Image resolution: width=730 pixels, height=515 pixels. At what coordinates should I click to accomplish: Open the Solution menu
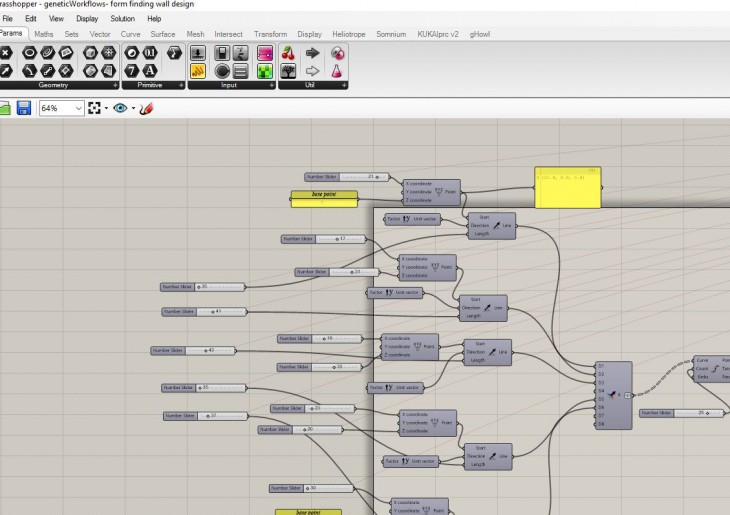pos(122,18)
